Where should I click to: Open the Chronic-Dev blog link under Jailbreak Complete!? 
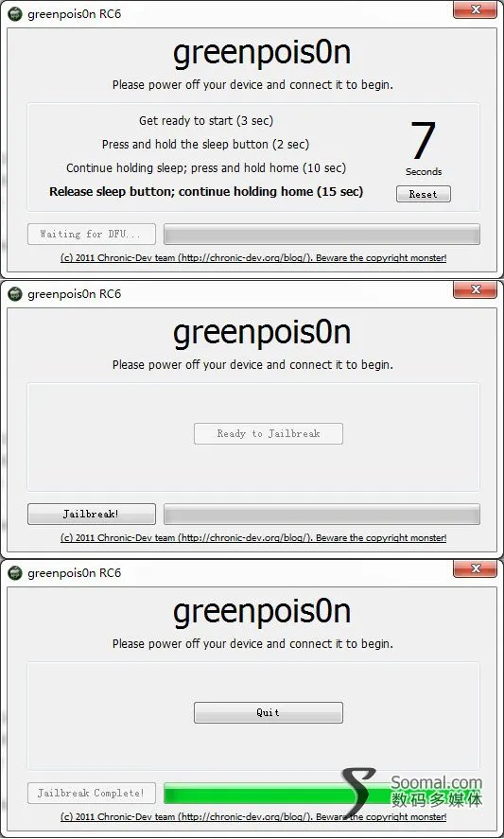coord(253,817)
